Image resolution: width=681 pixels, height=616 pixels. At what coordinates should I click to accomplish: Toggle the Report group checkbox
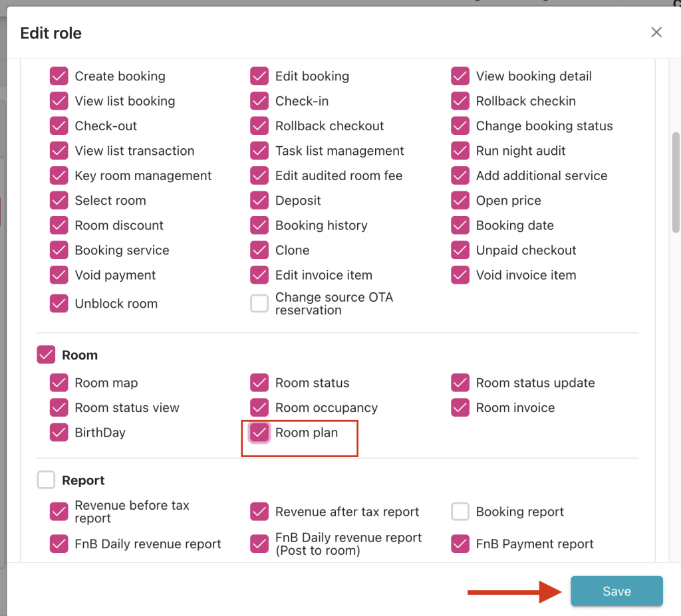click(46, 480)
